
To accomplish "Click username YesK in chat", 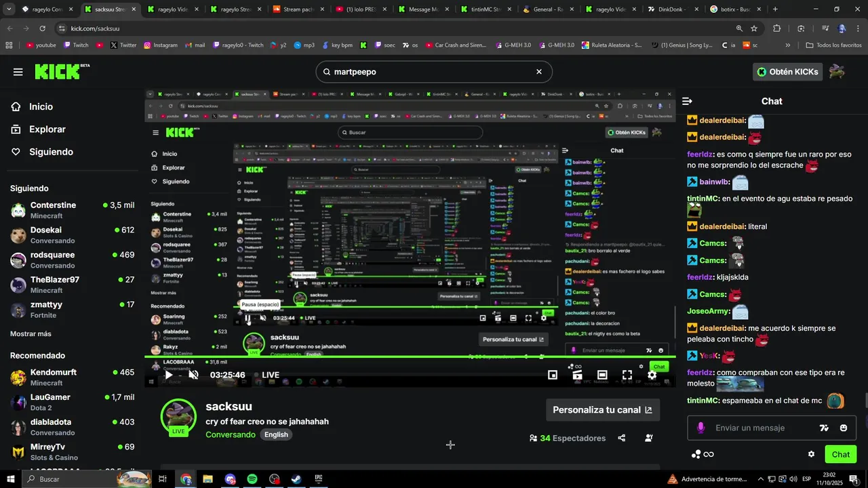I will [709, 356].
